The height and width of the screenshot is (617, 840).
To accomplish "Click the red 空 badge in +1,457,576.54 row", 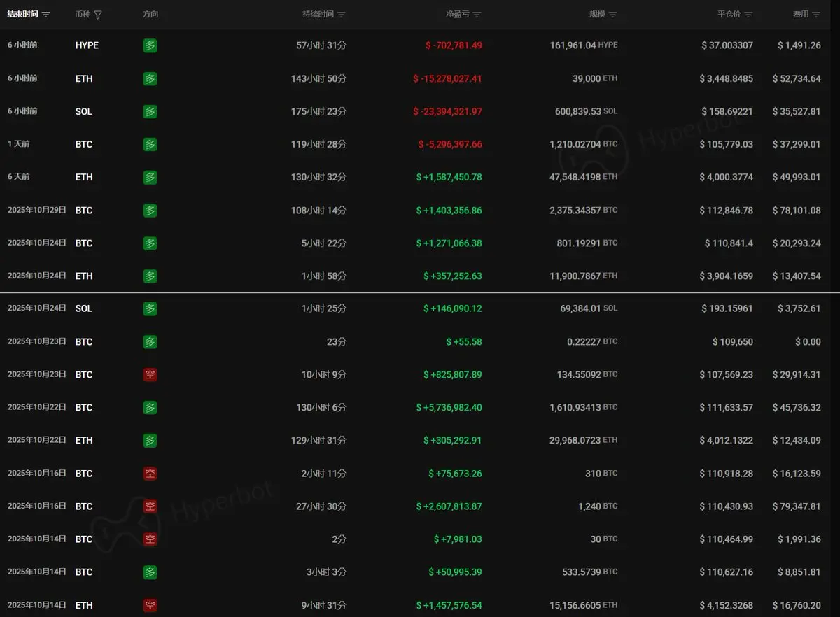I will point(150,605).
